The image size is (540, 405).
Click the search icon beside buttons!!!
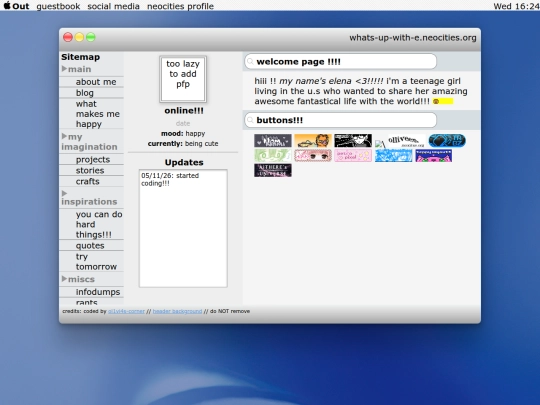[x=250, y=120]
